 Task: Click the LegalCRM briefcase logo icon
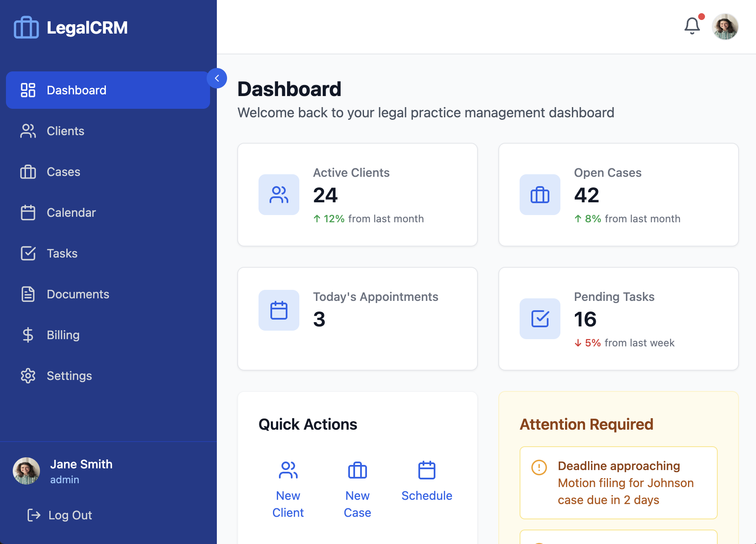coord(26,27)
